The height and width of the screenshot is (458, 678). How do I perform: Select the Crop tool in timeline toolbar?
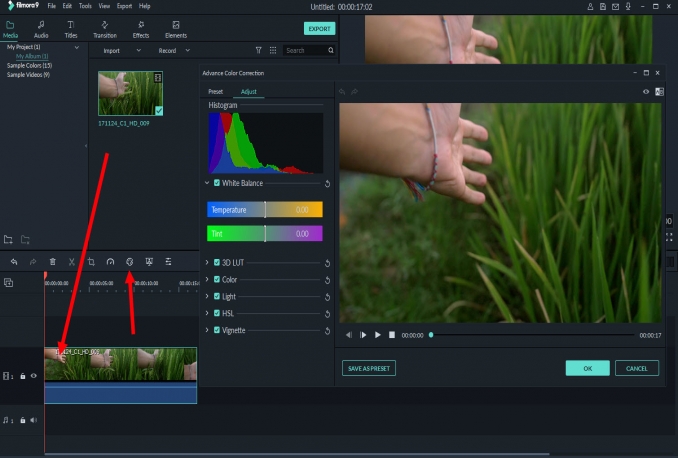[91, 261]
